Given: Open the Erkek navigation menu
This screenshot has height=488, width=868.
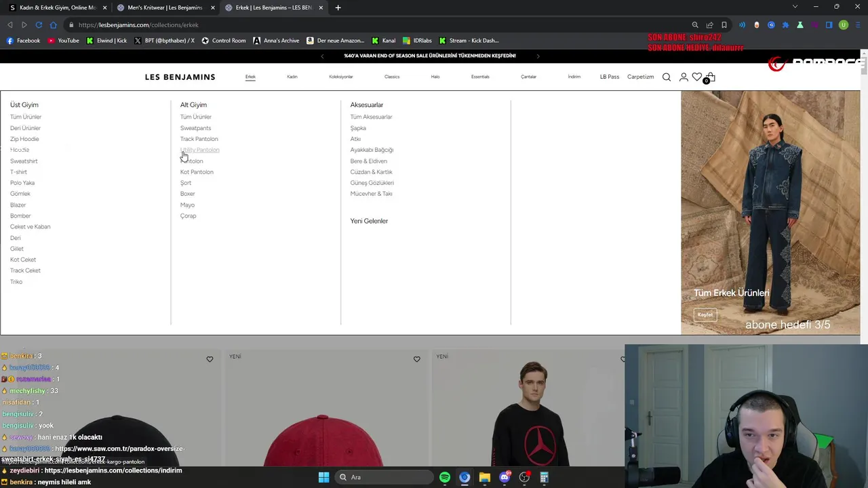Looking at the screenshot, I should [250, 77].
